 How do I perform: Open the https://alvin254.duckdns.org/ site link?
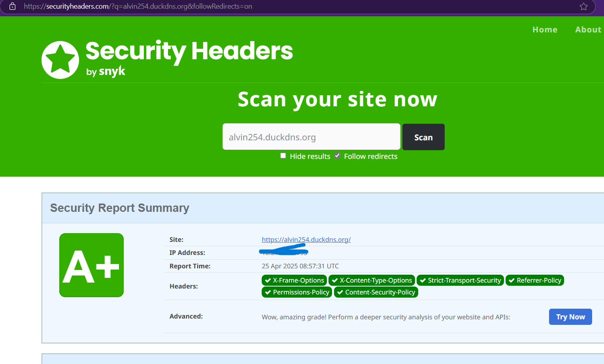pos(306,240)
